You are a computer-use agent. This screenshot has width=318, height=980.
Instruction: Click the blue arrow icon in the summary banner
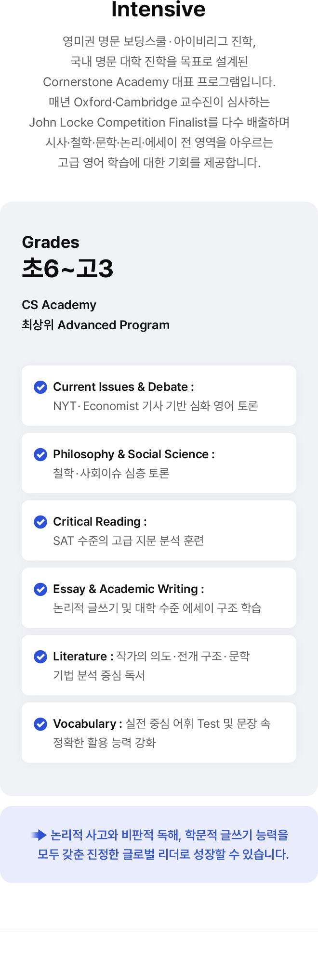click(39, 835)
